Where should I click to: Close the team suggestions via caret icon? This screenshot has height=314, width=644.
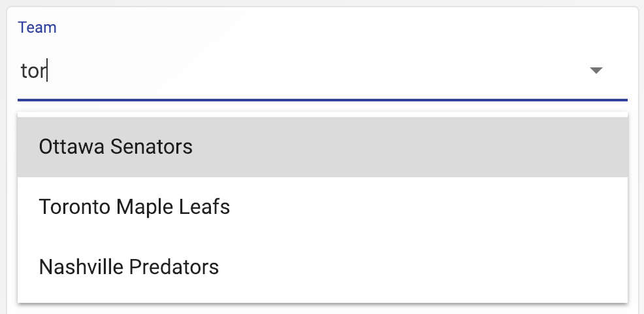click(x=596, y=71)
